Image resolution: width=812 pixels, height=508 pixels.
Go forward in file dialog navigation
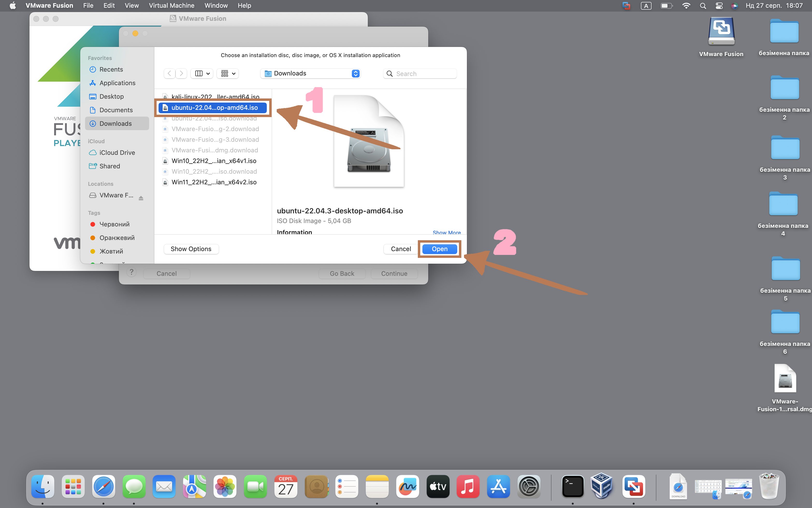(181, 73)
